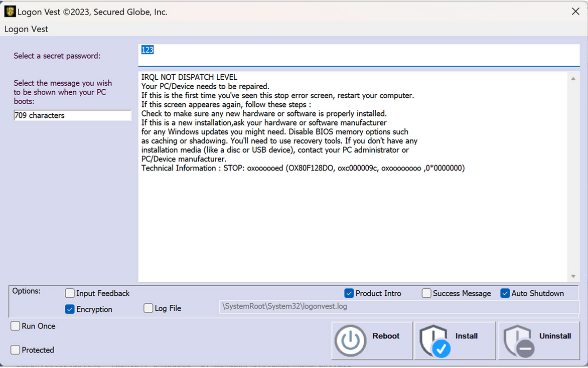The height and width of the screenshot is (368, 588).
Task: Click the Reboot button label
Action: 386,336
